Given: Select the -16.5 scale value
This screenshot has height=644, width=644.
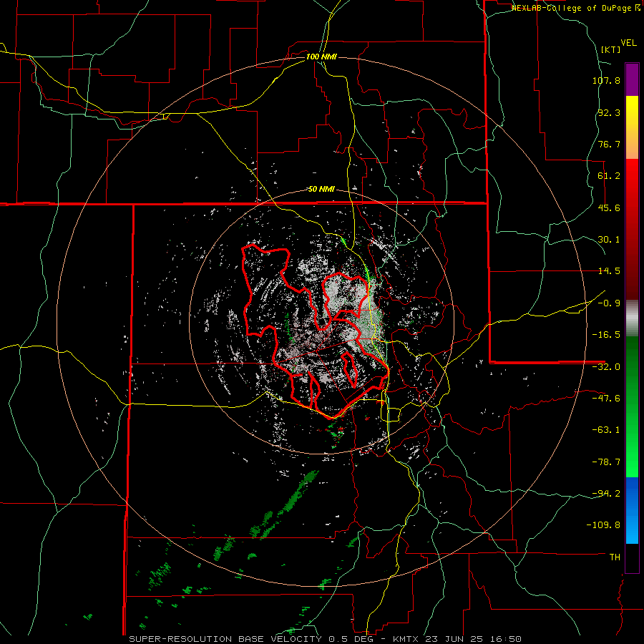Looking at the screenshot, I should click(606, 335).
